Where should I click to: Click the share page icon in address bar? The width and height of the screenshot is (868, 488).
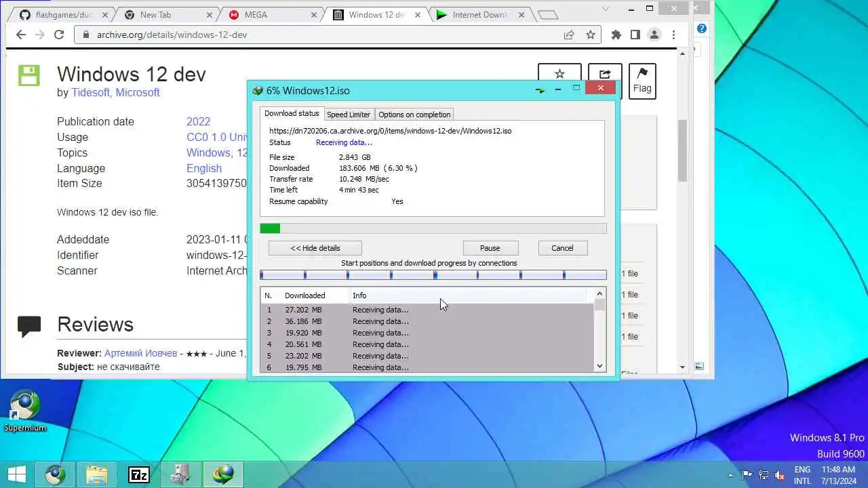tap(569, 35)
